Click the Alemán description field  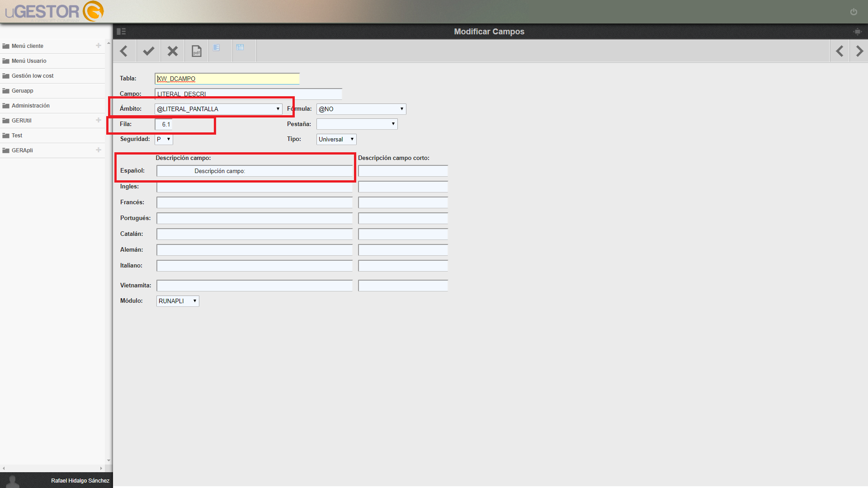tap(255, 250)
